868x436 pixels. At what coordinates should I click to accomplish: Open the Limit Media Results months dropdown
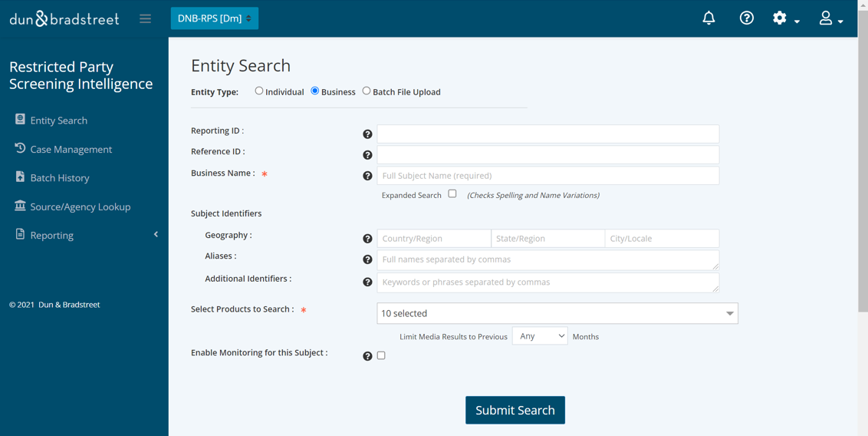(539, 336)
